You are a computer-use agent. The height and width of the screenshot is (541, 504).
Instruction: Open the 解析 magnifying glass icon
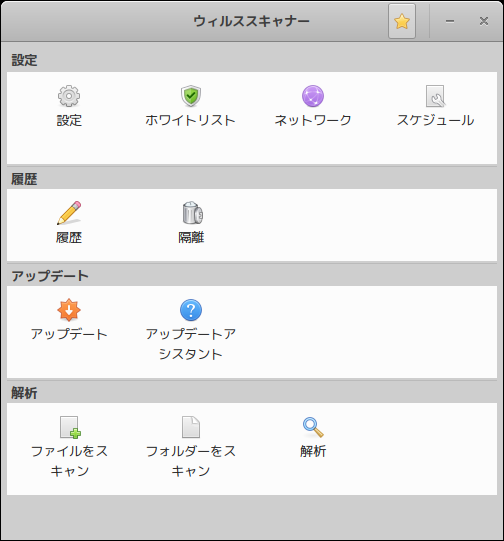(313, 427)
